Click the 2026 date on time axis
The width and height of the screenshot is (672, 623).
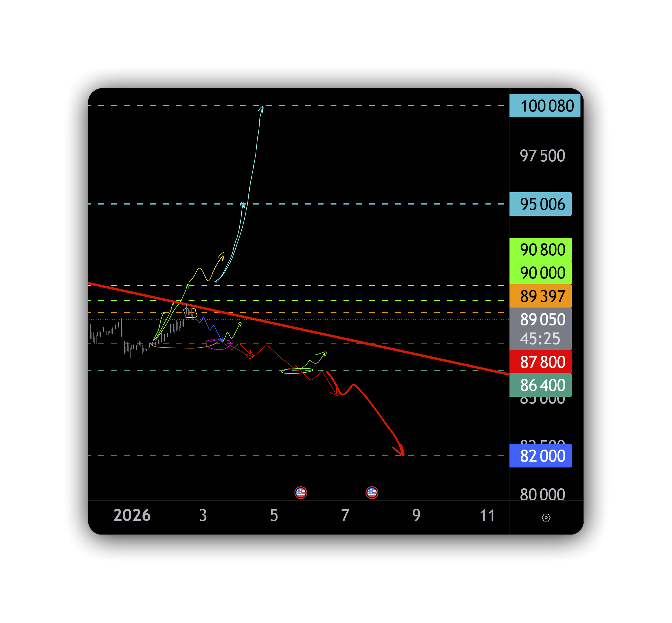pos(132,515)
